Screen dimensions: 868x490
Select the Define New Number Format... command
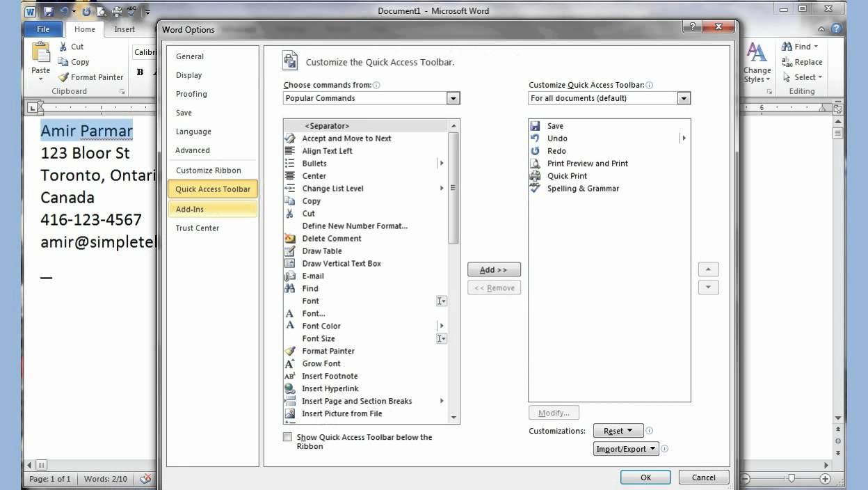[366, 226]
